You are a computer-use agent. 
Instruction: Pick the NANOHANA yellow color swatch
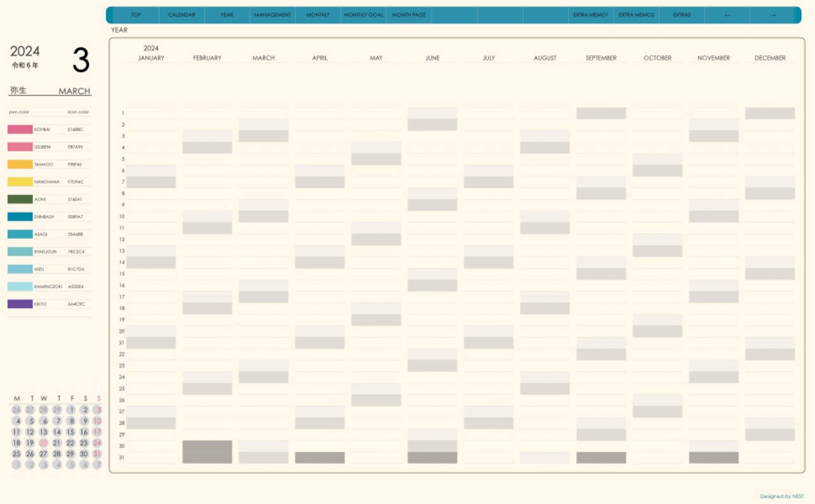point(20,182)
